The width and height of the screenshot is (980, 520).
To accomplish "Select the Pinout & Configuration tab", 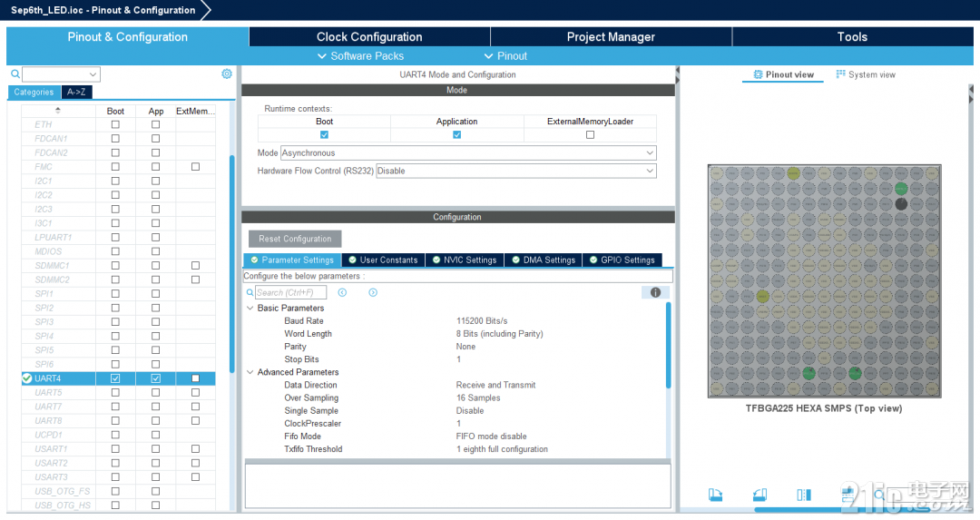I will (x=128, y=37).
